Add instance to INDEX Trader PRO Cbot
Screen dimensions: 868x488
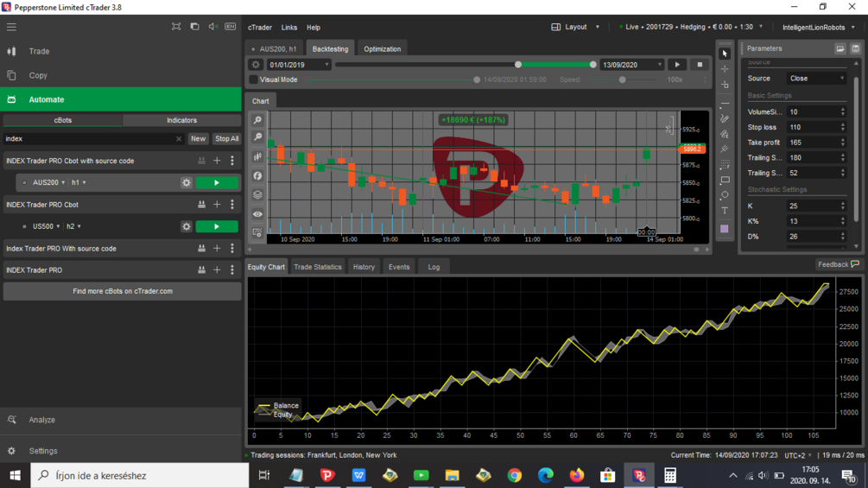(217, 205)
